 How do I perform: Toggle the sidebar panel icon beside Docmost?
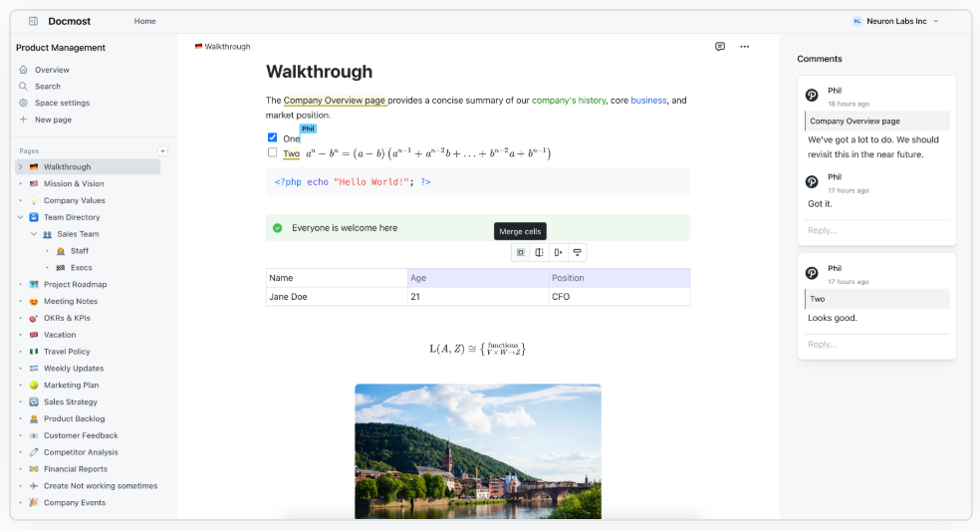[33, 21]
